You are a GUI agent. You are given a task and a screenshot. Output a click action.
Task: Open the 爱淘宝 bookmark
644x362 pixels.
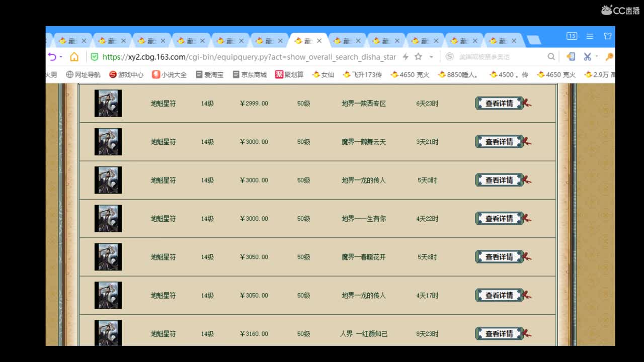point(209,74)
